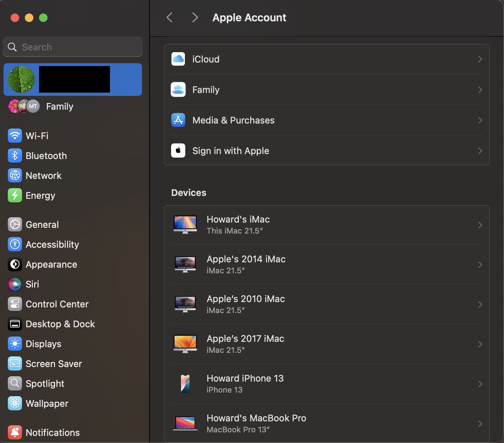Image resolution: width=504 pixels, height=443 pixels.
Task: Click the Sign in with Apple logo icon
Action: point(178,151)
